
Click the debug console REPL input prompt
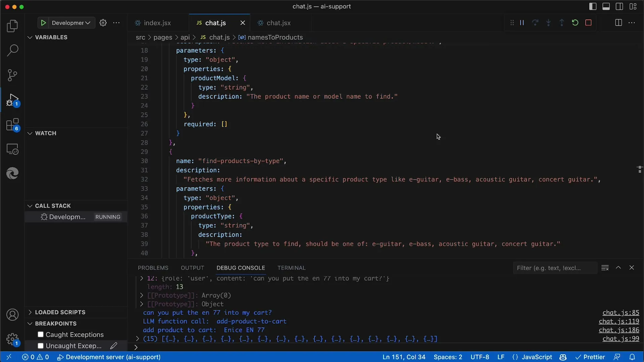coord(386,347)
